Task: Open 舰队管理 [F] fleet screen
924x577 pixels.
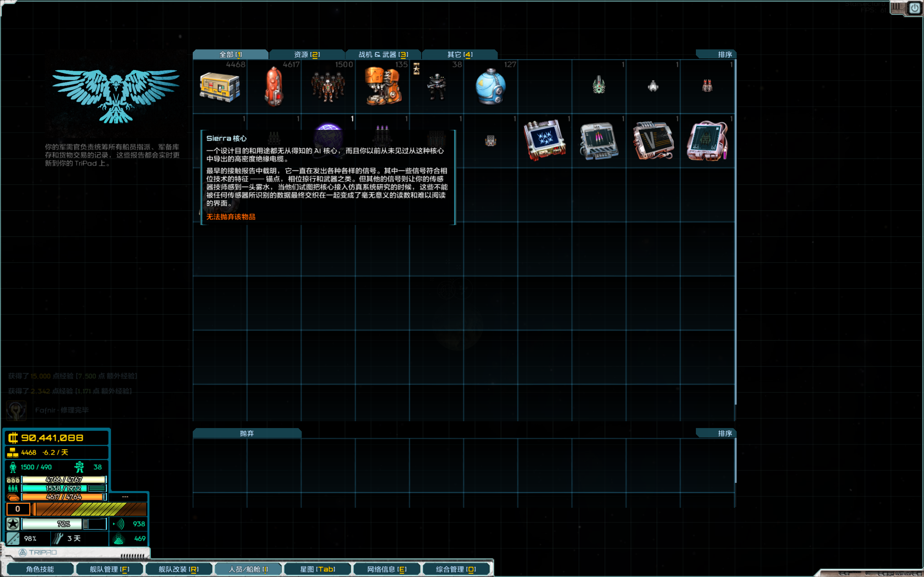Action: [110, 569]
